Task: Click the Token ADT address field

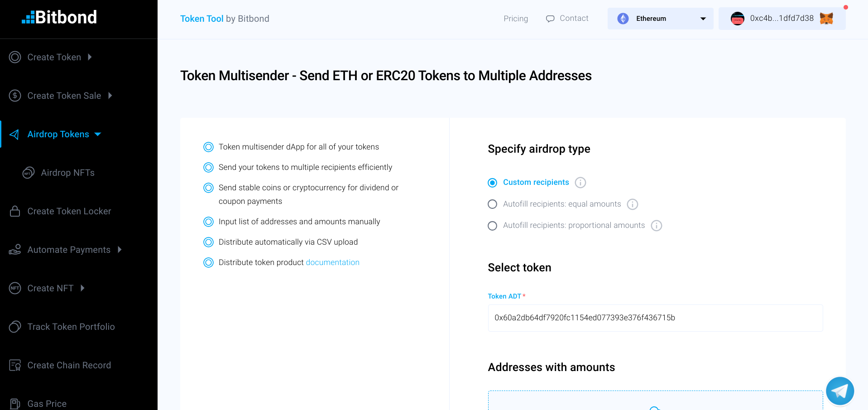Action: [x=655, y=318]
